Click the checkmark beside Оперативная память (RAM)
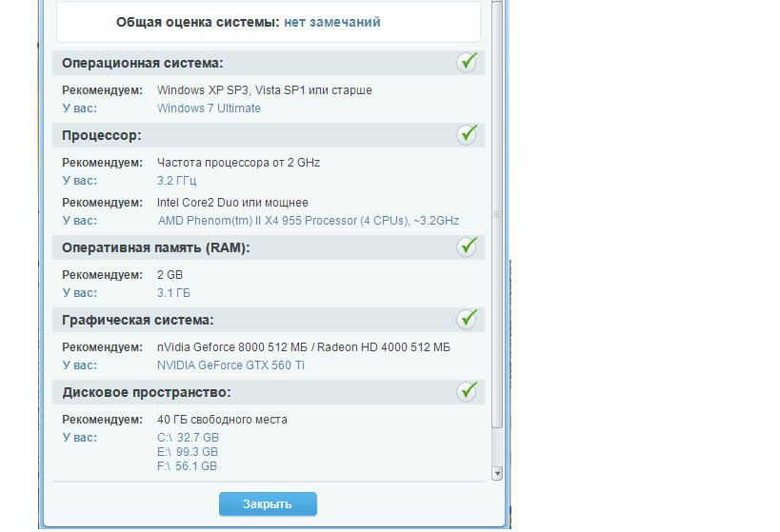The image size is (780, 532). (467, 247)
